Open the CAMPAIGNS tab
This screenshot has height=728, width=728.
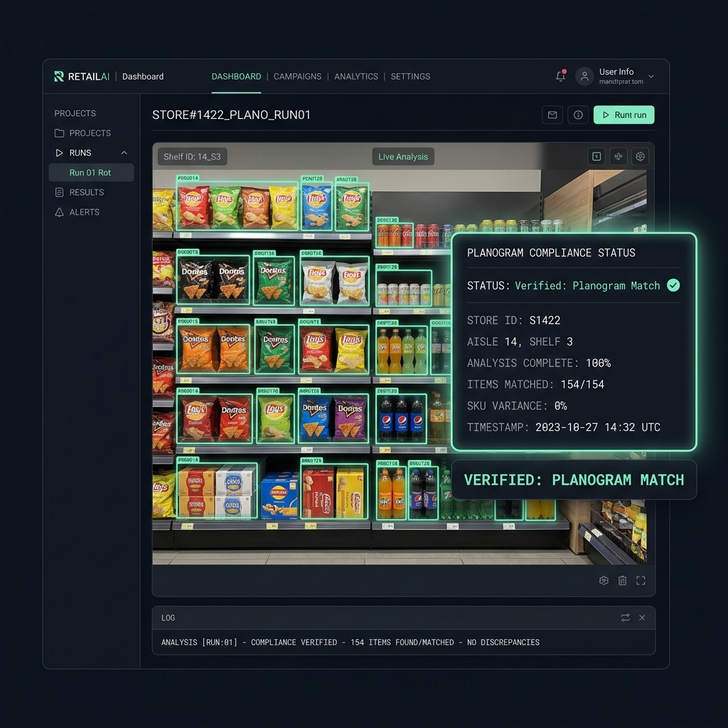297,77
